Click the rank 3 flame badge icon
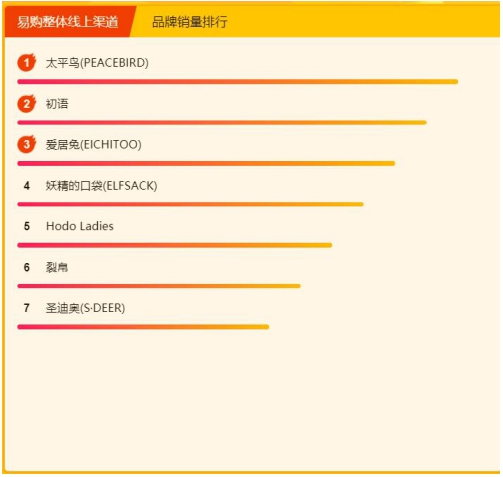This screenshot has height=477, width=503. point(27,144)
